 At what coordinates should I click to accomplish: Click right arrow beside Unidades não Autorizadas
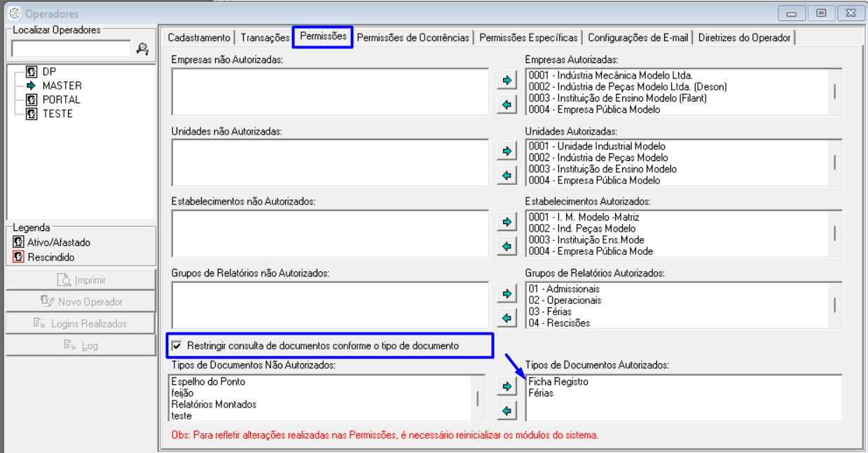tap(507, 151)
